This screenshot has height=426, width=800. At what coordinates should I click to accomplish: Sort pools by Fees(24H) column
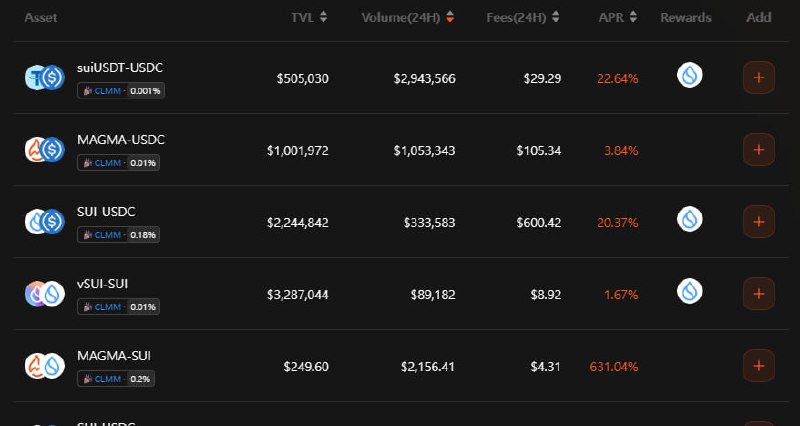(x=522, y=18)
